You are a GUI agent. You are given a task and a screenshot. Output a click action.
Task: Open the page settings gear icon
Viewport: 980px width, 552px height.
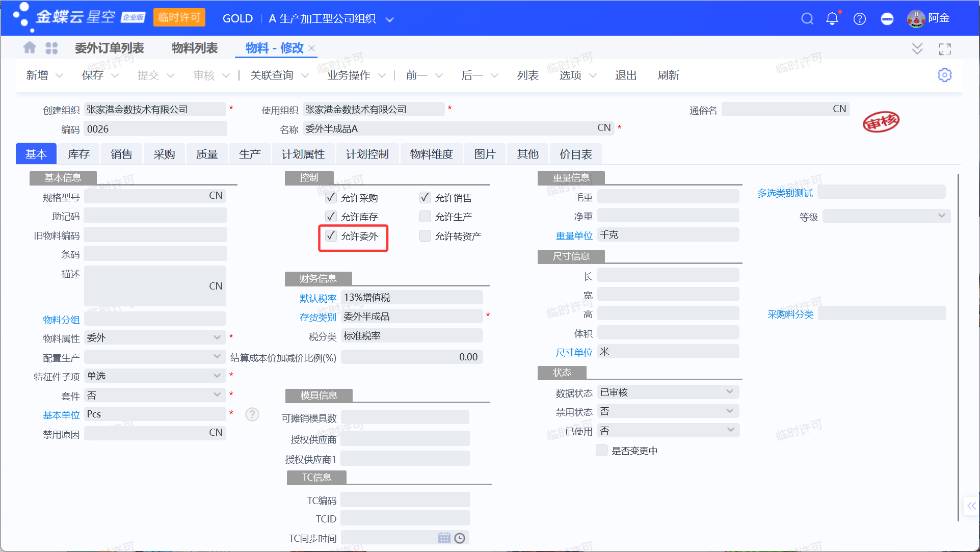(x=944, y=75)
